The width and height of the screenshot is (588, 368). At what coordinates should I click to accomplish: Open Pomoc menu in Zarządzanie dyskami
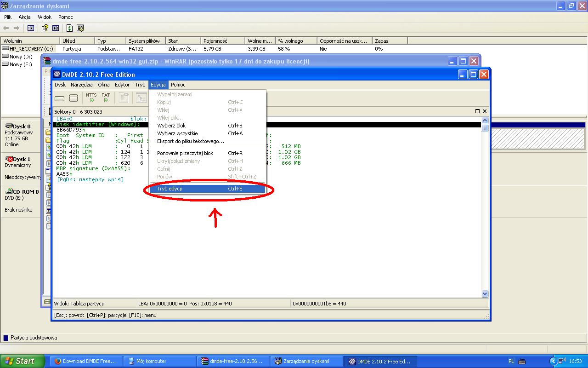(x=66, y=17)
